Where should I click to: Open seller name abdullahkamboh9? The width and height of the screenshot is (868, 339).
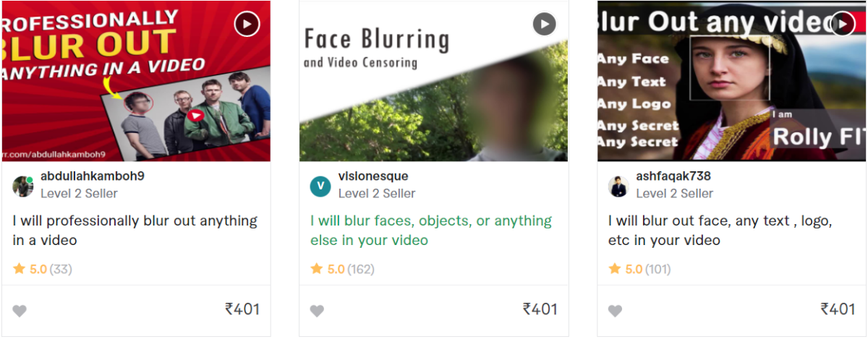[x=93, y=176]
